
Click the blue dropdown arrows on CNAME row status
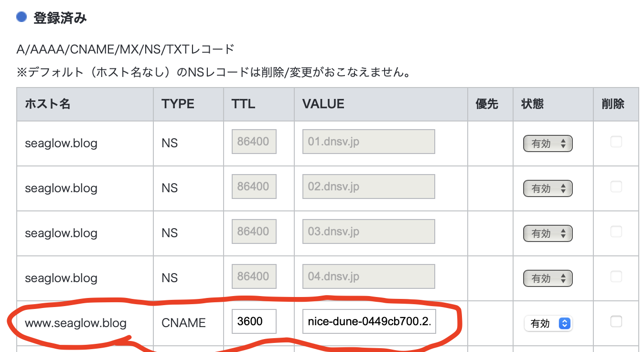pyautogui.click(x=565, y=323)
